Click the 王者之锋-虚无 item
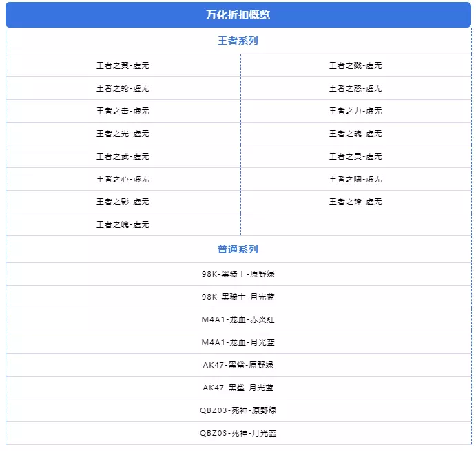This screenshot has width=476, height=451. click(355, 202)
